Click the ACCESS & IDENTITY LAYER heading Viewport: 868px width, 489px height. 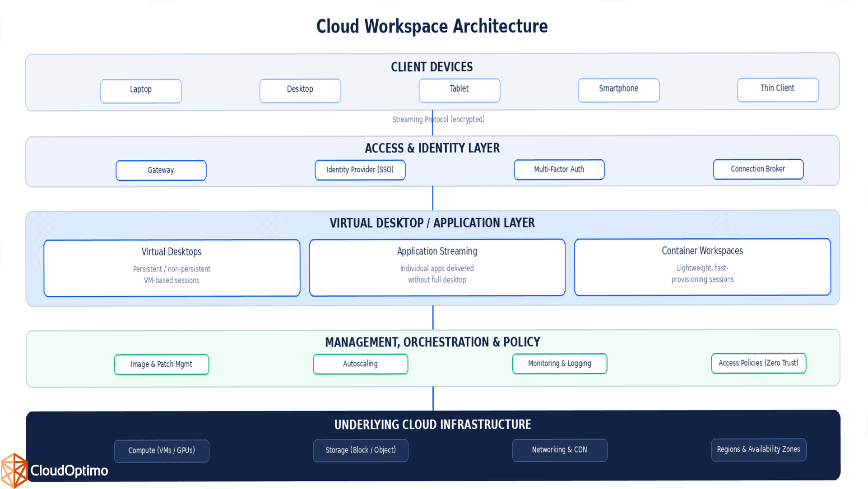click(432, 148)
